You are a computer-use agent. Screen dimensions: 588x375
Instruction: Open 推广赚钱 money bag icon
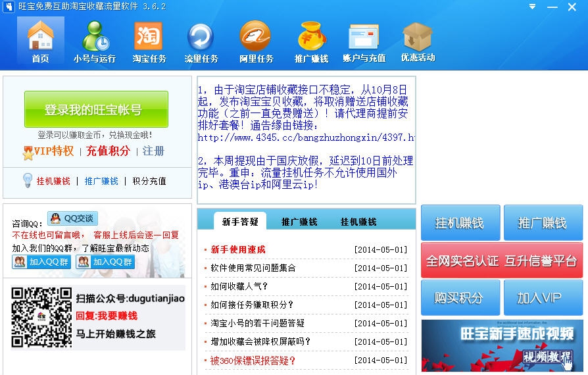coord(311,41)
